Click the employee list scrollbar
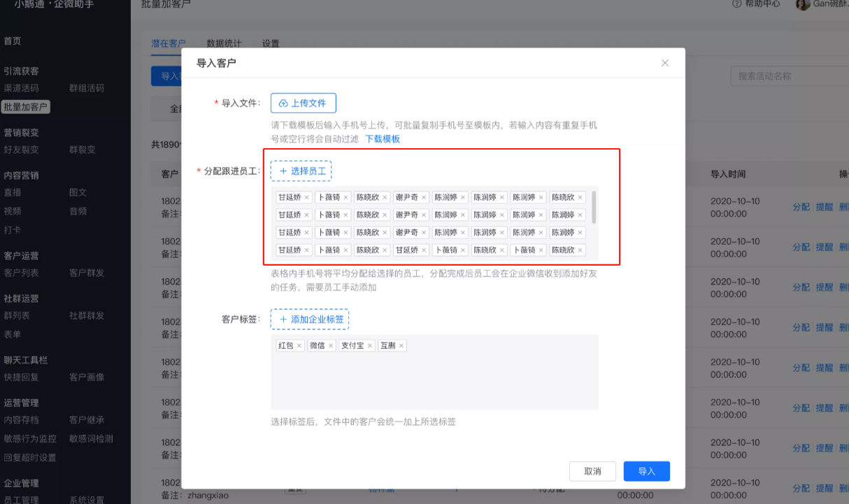The height and width of the screenshot is (504, 849). coord(594,206)
